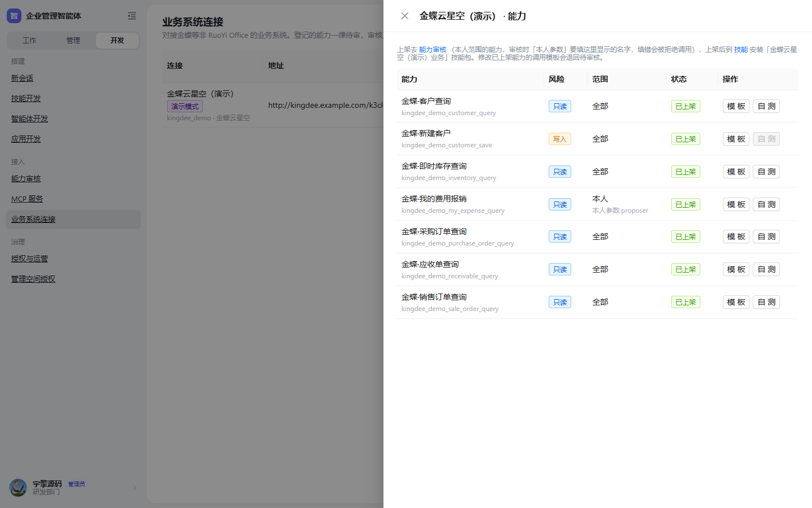Run 自测 for 金蝶·我的费用报销
The height and width of the screenshot is (508, 812).
tap(766, 204)
